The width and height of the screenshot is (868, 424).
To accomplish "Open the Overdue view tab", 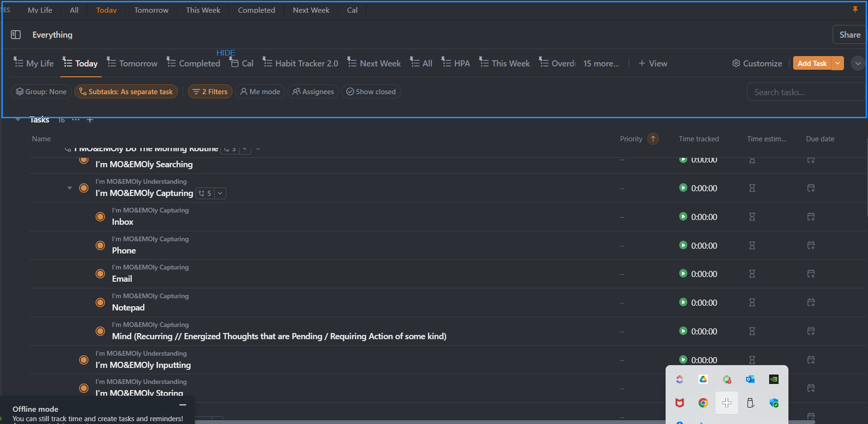I will (x=557, y=63).
